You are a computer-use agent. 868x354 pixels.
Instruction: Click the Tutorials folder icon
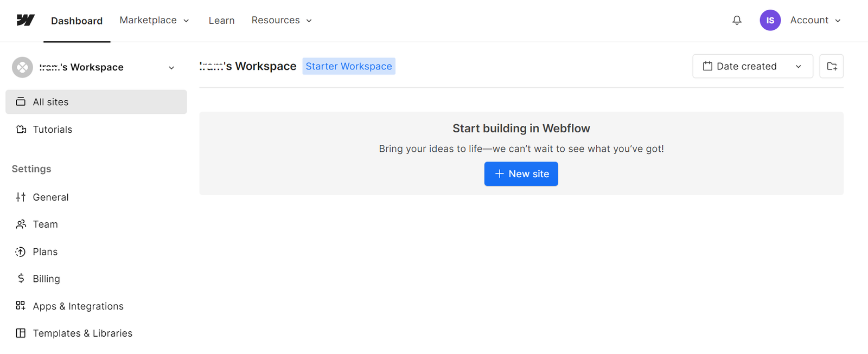click(x=21, y=129)
